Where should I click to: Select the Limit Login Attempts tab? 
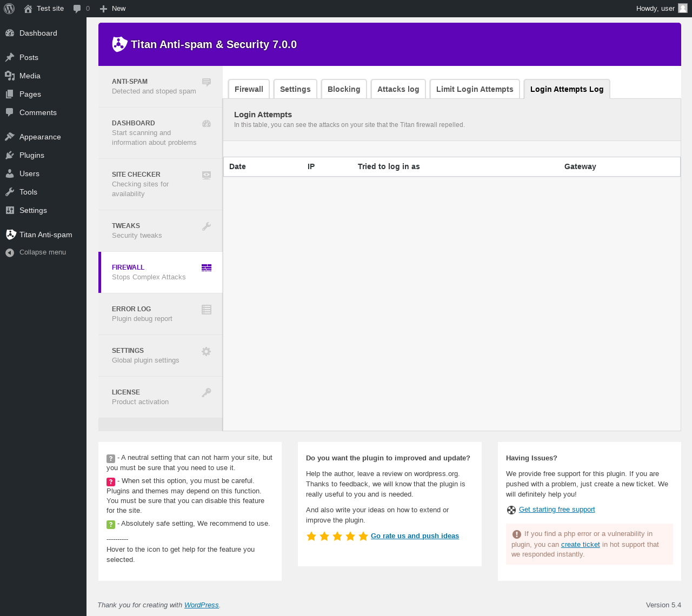click(x=475, y=89)
